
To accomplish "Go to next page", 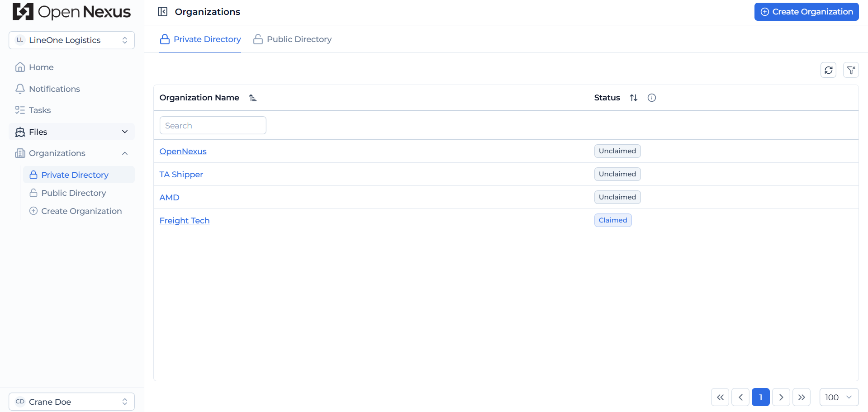I will [781, 397].
